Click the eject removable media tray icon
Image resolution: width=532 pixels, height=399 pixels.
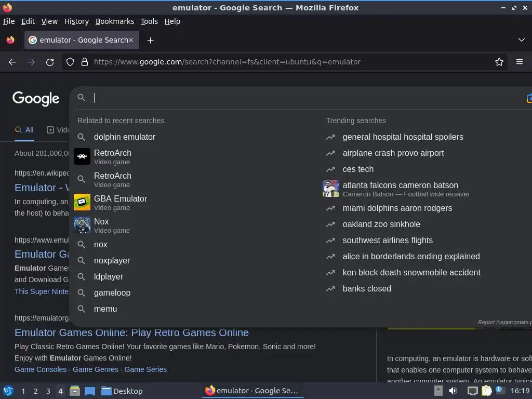(x=438, y=391)
